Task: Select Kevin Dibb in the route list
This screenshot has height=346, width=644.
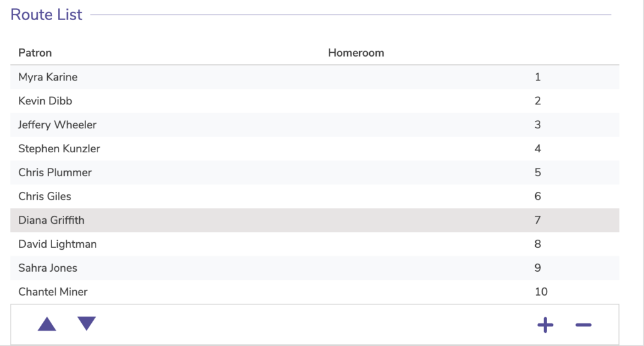Action: (46, 101)
